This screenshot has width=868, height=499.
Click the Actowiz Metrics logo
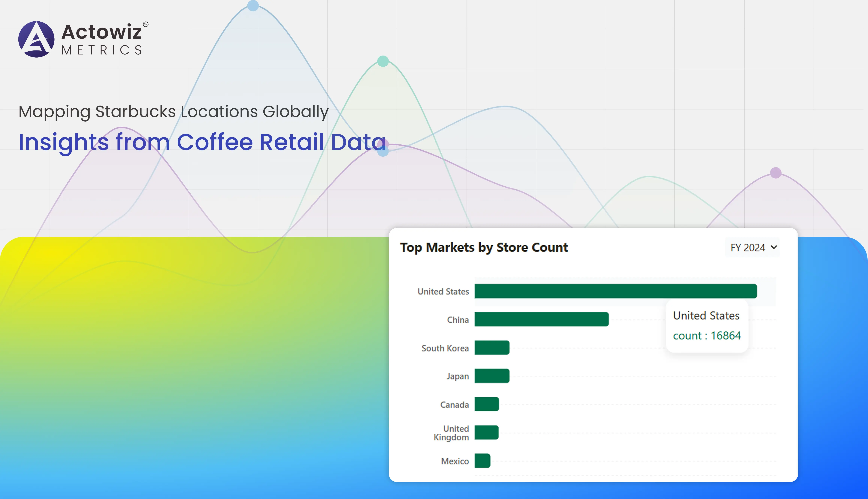click(x=83, y=39)
